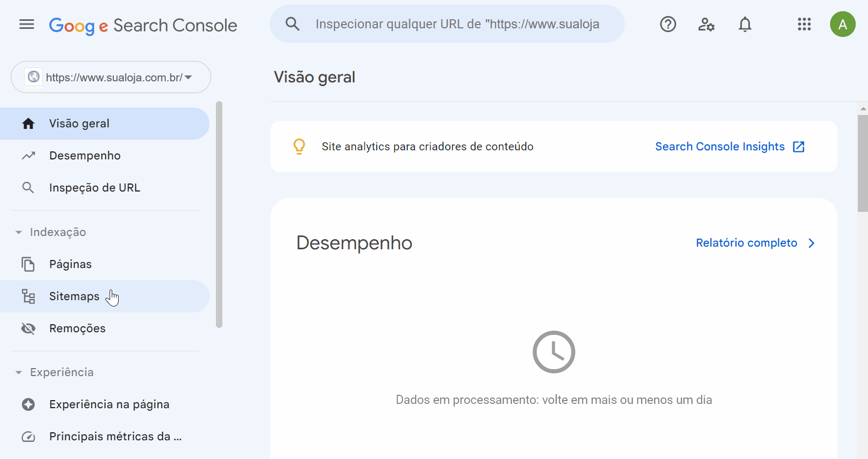The image size is (868, 459).
Task: Click the lightbulb tip icon
Action: 299,147
